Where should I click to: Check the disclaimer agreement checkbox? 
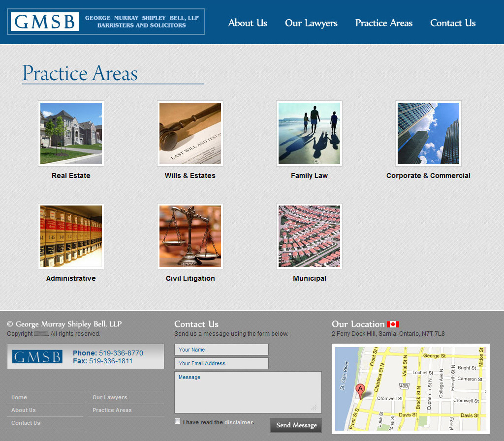(x=178, y=421)
